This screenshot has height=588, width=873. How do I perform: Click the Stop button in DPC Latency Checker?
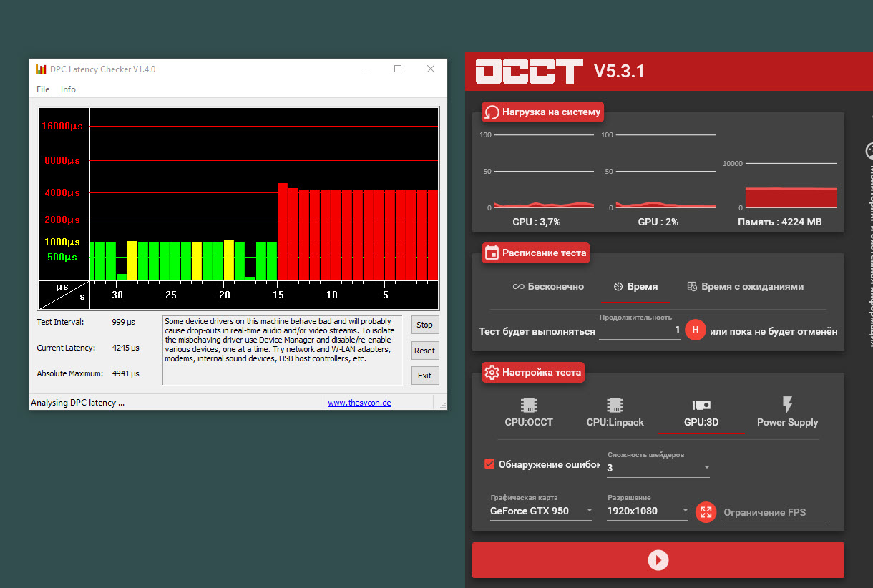[425, 325]
